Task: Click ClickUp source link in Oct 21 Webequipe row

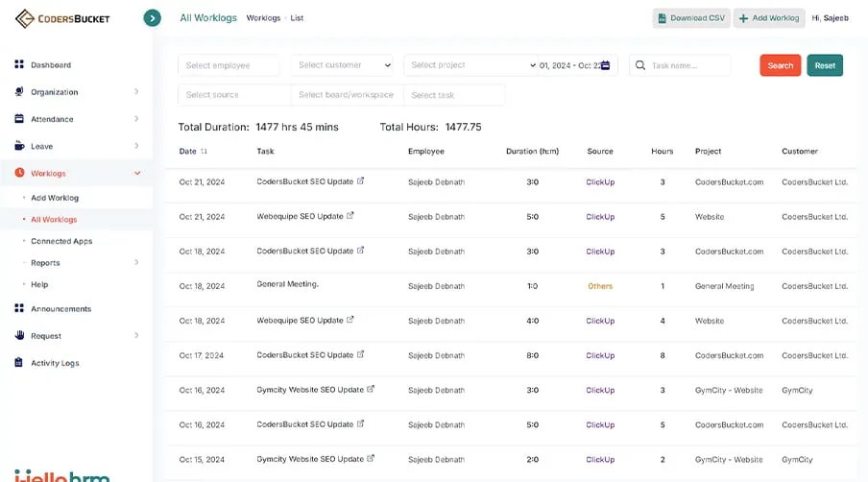Action: pos(600,217)
